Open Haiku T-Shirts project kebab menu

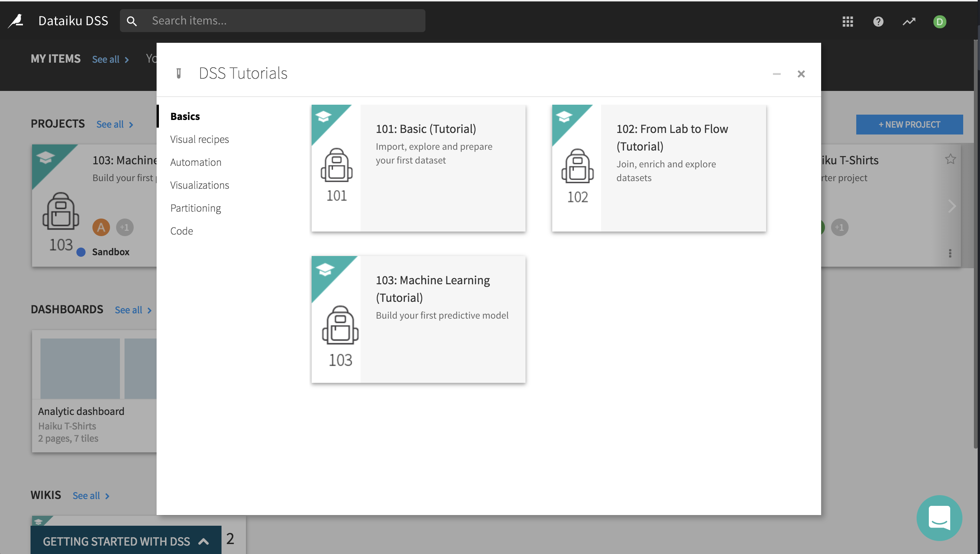(x=950, y=253)
